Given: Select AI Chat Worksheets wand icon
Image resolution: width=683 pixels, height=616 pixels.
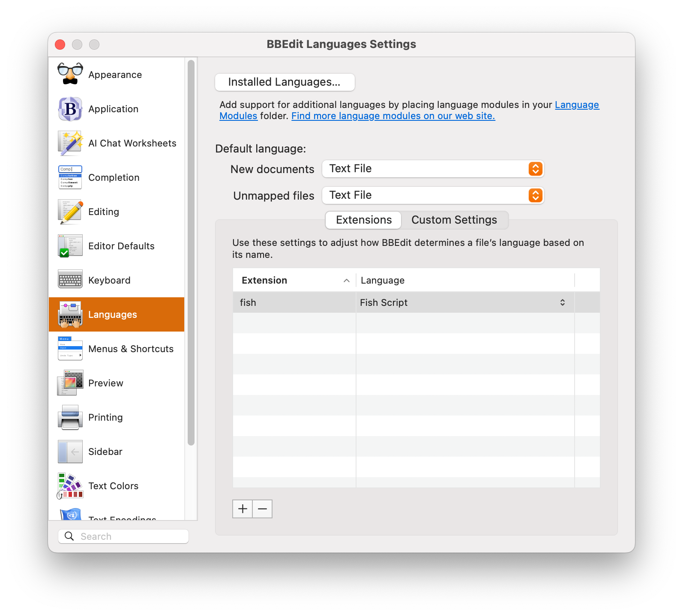Looking at the screenshot, I should pos(70,143).
